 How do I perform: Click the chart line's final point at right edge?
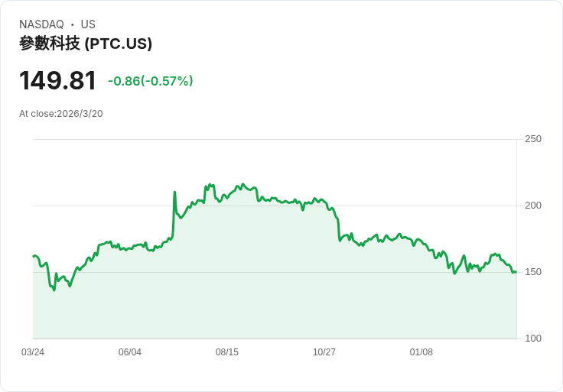pos(516,272)
